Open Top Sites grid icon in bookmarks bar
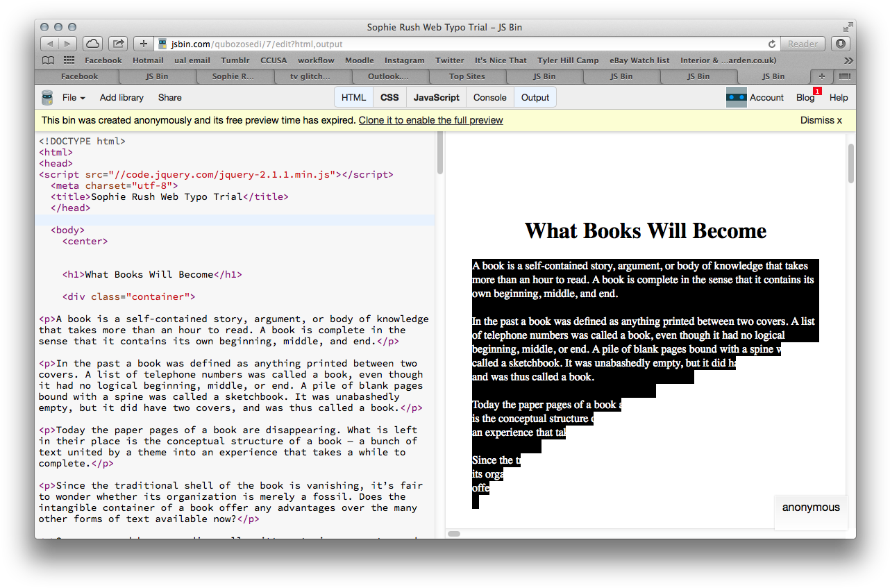 69,60
